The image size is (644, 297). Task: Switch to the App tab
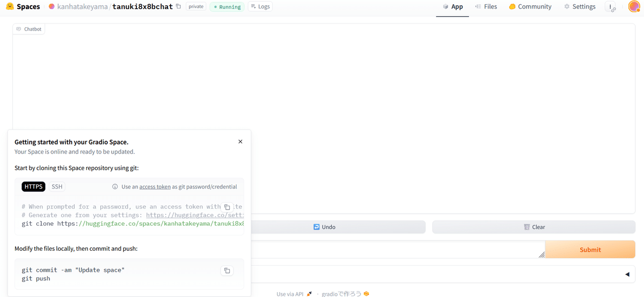click(x=452, y=7)
